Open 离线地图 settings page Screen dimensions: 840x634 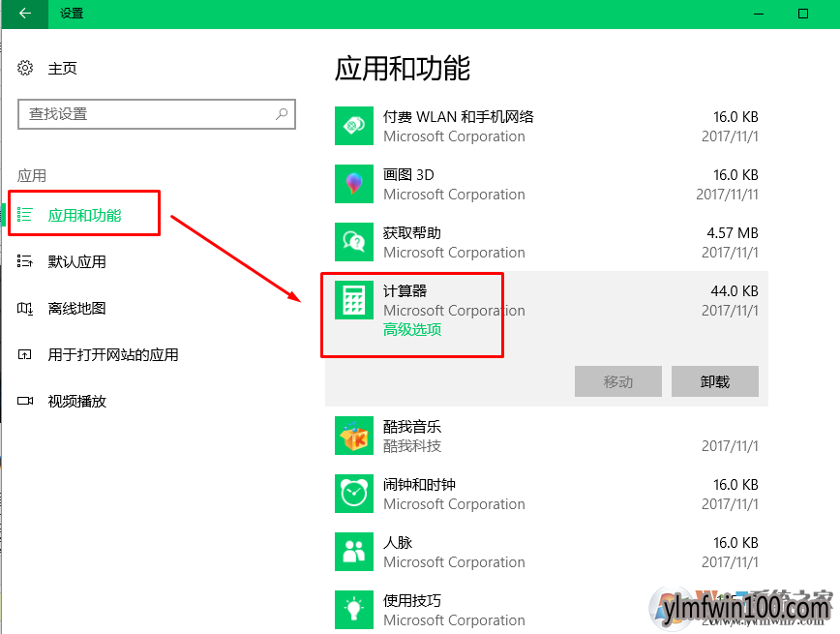coord(77,308)
